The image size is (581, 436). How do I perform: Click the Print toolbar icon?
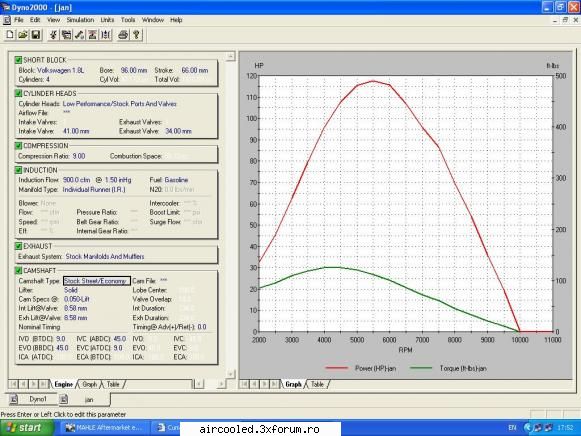pos(123,35)
